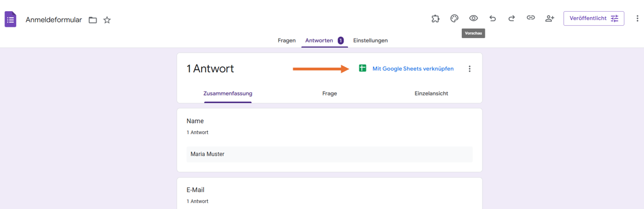Open the responses three-dot options menu
This screenshot has height=209, width=644.
(470, 69)
